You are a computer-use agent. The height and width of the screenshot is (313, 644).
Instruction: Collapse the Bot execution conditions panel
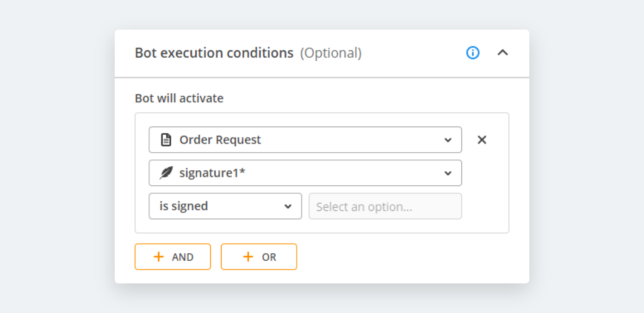pos(502,53)
